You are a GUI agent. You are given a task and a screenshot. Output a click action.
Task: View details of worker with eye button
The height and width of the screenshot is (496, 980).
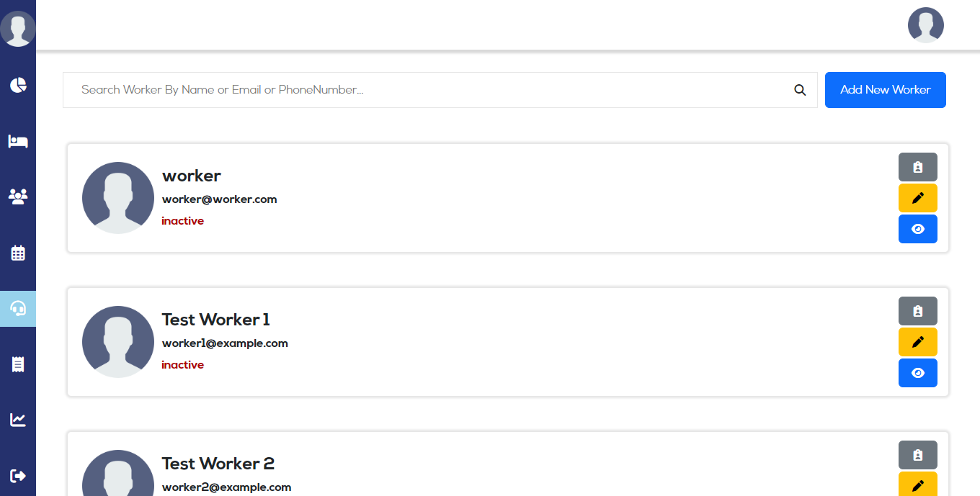click(x=917, y=229)
